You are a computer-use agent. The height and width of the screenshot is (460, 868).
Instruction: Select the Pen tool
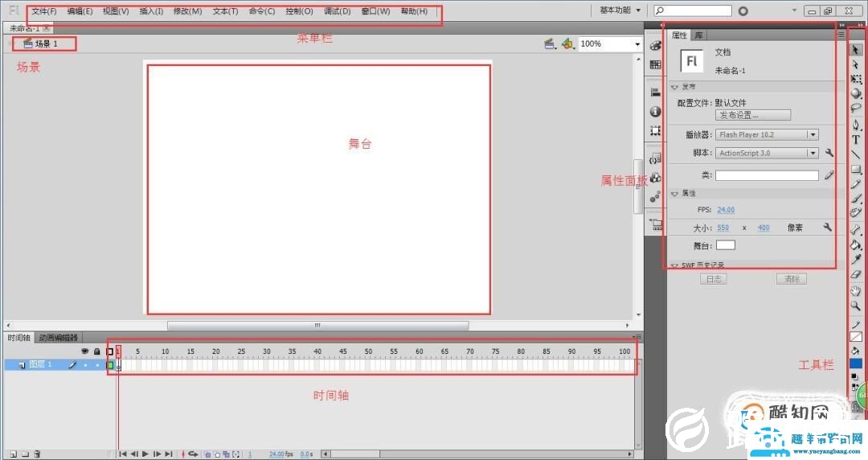[856, 125]
